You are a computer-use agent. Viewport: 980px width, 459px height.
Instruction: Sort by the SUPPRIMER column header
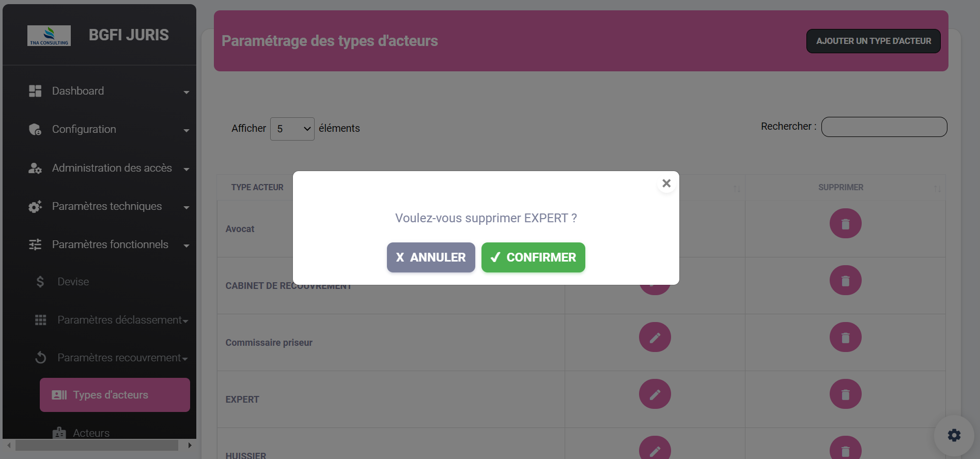click(x=841, y=188)
